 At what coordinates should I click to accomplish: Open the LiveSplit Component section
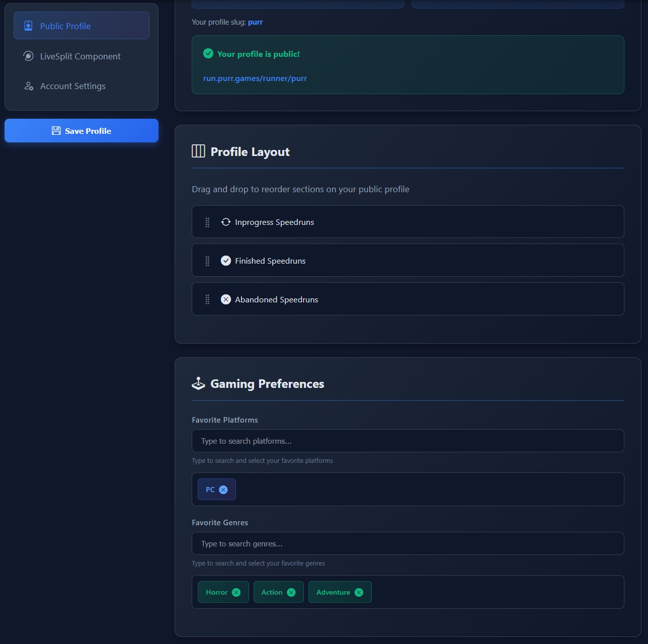(x=80, y=56)
